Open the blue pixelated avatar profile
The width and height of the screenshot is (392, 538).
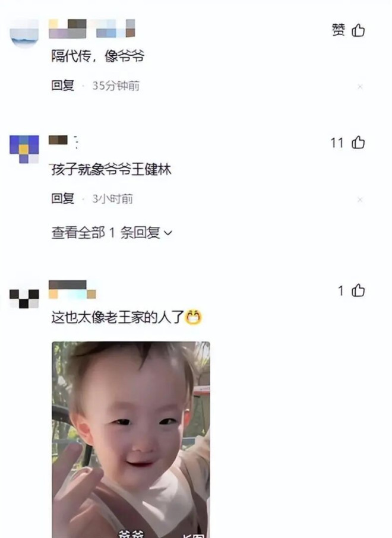pos(24,149)
